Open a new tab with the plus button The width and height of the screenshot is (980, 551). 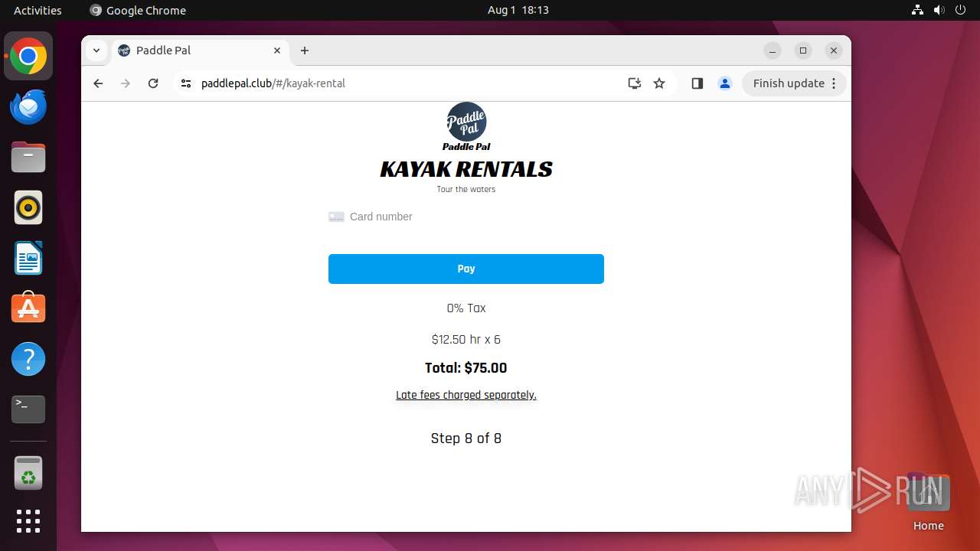coord(305,51)
